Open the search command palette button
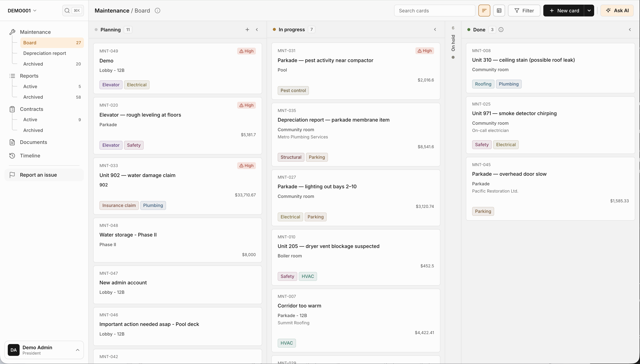640x364 pixels. pos(73,11)
